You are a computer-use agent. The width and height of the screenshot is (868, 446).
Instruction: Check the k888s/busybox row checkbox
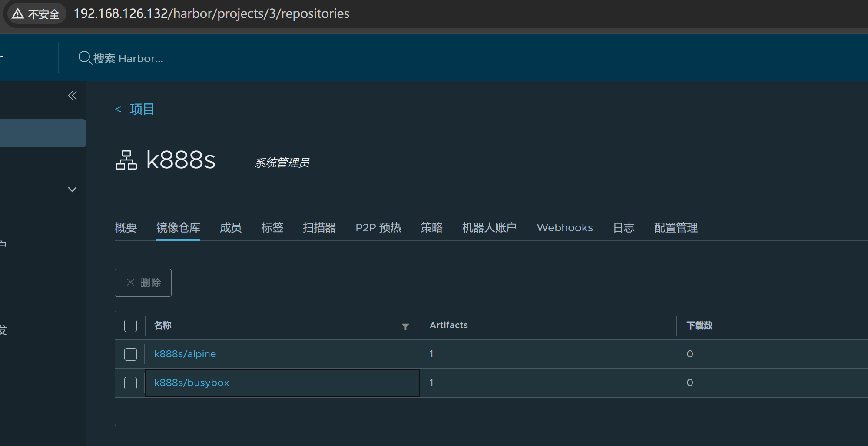point(130,383)
